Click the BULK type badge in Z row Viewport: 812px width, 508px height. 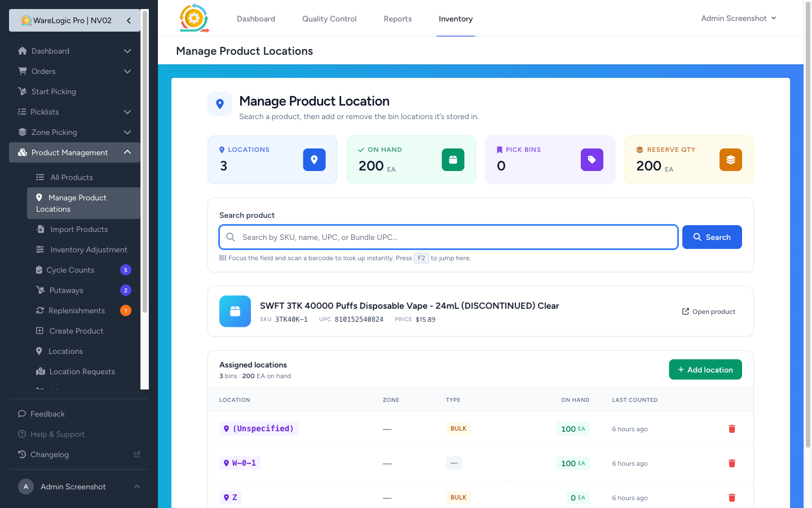click(458, 498)
